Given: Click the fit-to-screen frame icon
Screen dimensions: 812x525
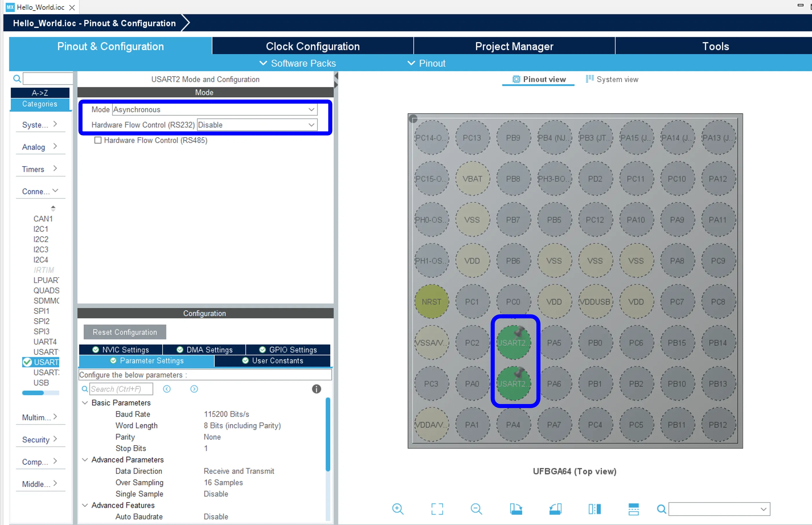Looking at the screenshot, I should point(437,509).
